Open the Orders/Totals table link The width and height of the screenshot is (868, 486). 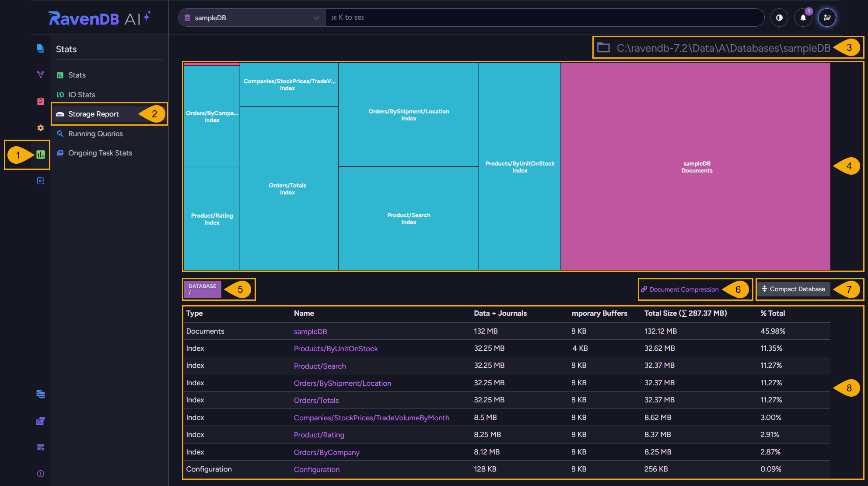(316, 400)
